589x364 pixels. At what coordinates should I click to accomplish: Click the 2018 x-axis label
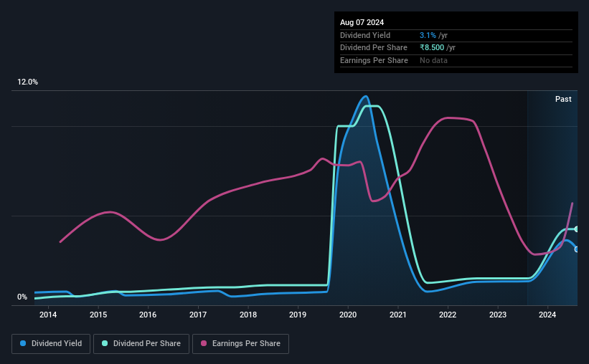point(248,315)
